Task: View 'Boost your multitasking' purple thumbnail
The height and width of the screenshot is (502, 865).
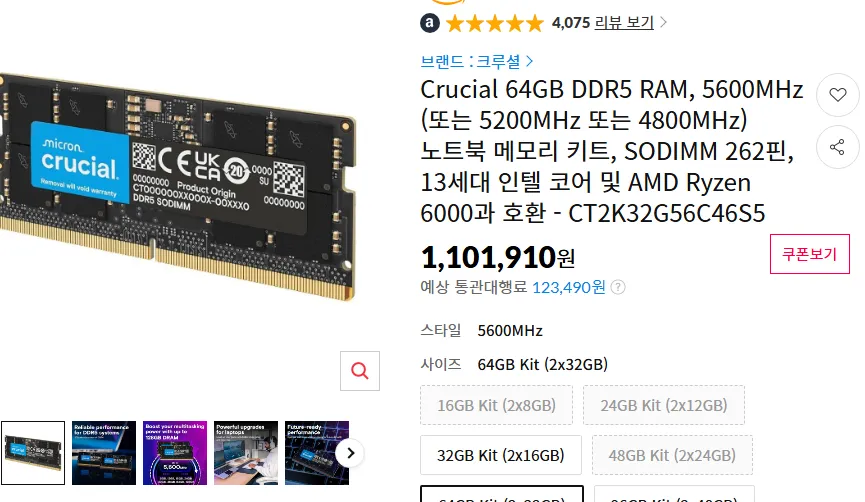Action: point(175,453)
